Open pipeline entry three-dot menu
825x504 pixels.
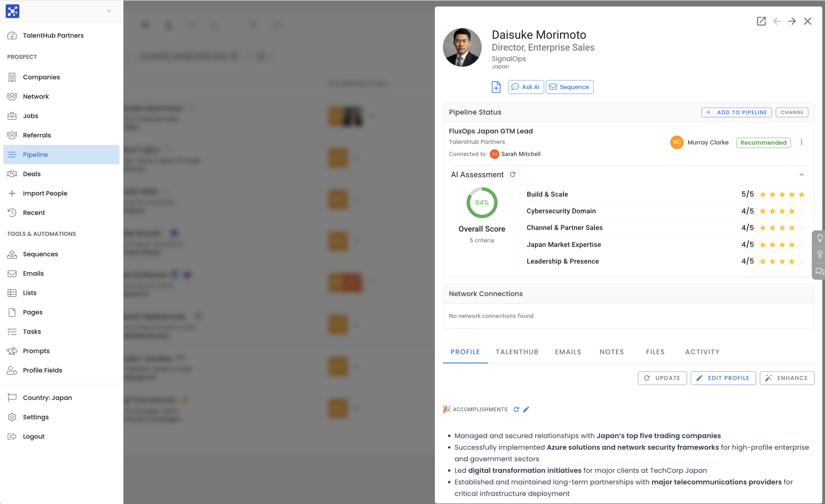(801, 142)
